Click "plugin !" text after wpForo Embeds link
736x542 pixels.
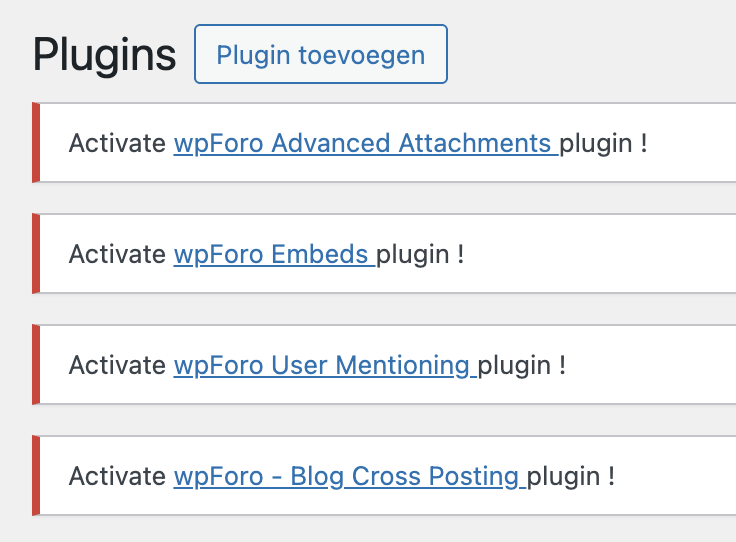point(420,254)
